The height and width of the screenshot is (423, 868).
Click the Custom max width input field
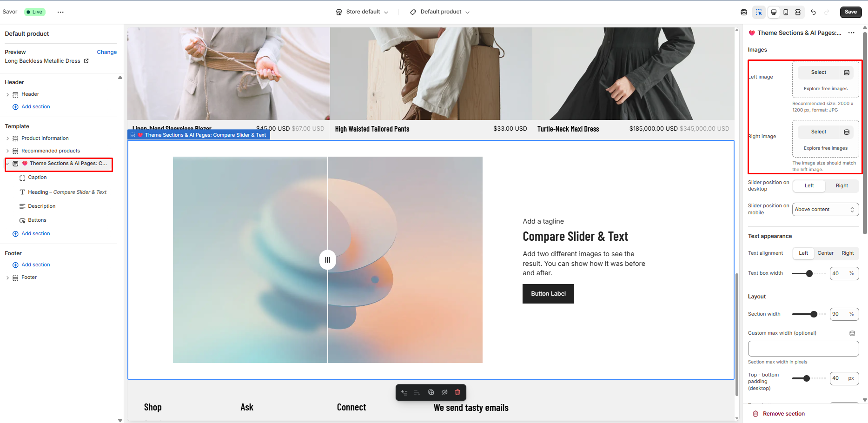(803, 349)
